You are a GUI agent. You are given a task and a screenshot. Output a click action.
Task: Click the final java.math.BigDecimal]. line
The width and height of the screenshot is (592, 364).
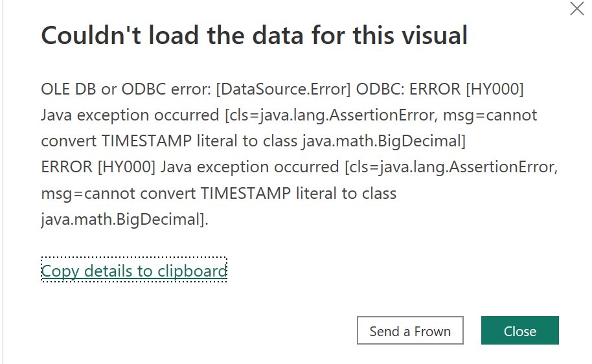tap(124, 220)
